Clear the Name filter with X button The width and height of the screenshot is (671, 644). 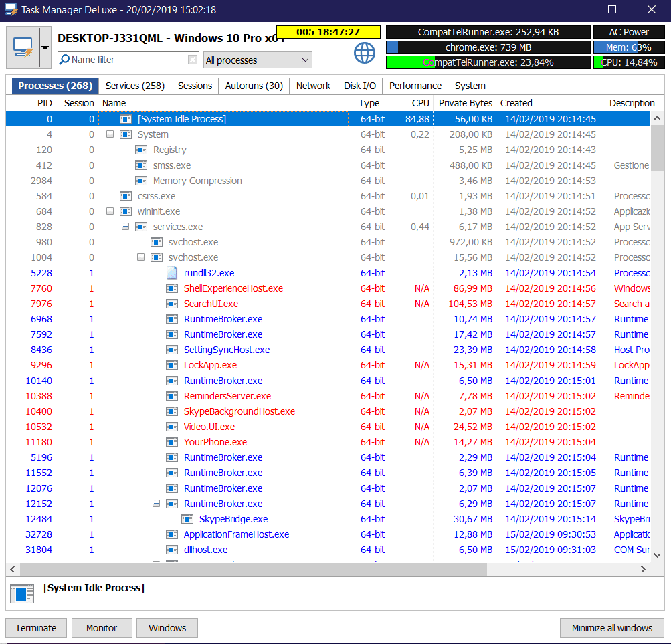pyautogui.click(x=193, y=60)
